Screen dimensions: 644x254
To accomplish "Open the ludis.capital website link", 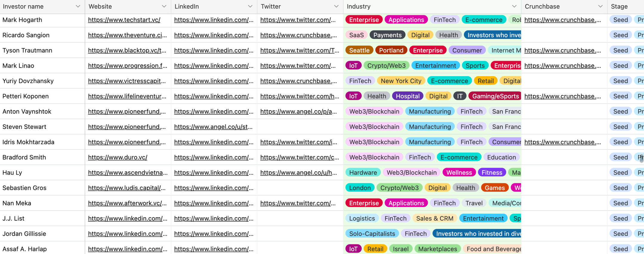I will click(x=127, y=188).
